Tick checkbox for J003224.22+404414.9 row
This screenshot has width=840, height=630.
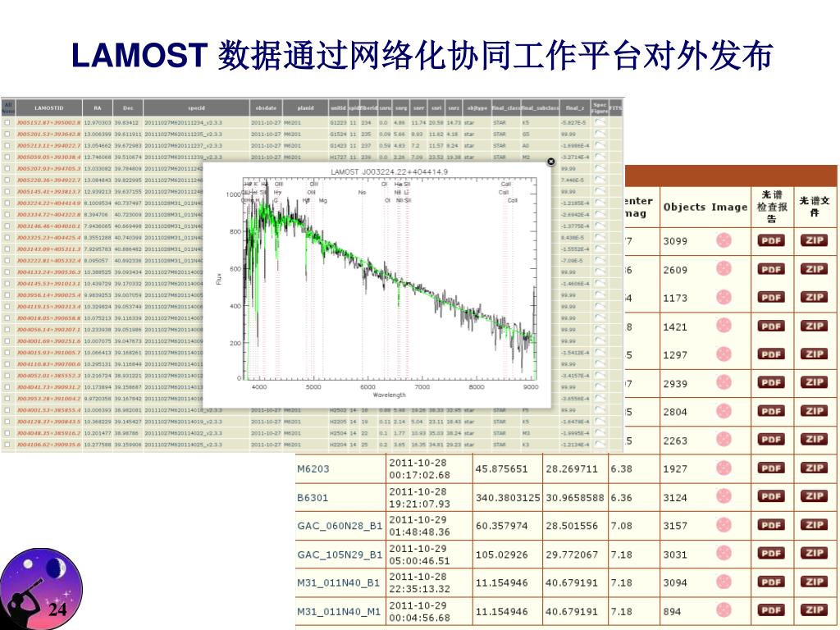click(x=7, y=203)
